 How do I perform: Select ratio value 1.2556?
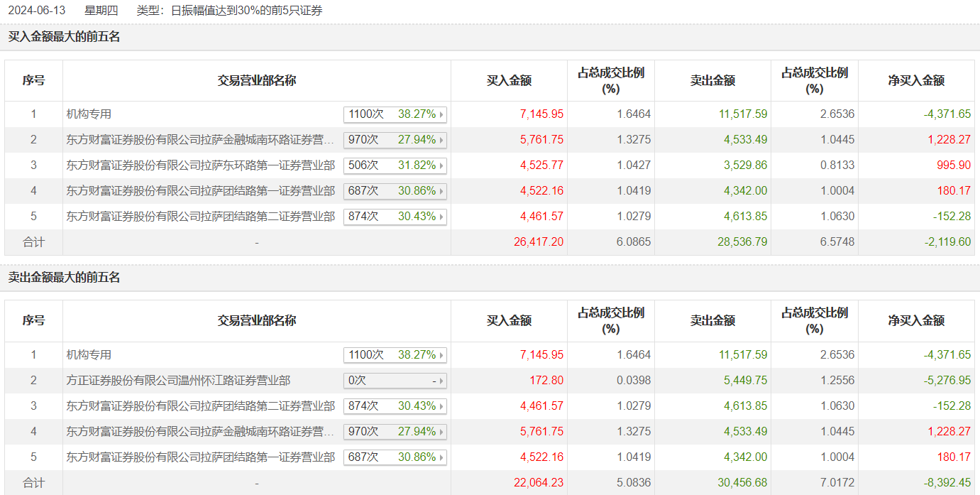837,381
